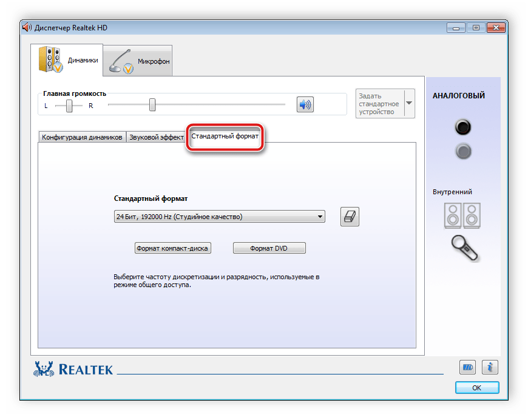The width and height of the screenshot is (528, 420).
Task: Mute sound with the speaker volume icon
Action: tap(305, 104)
